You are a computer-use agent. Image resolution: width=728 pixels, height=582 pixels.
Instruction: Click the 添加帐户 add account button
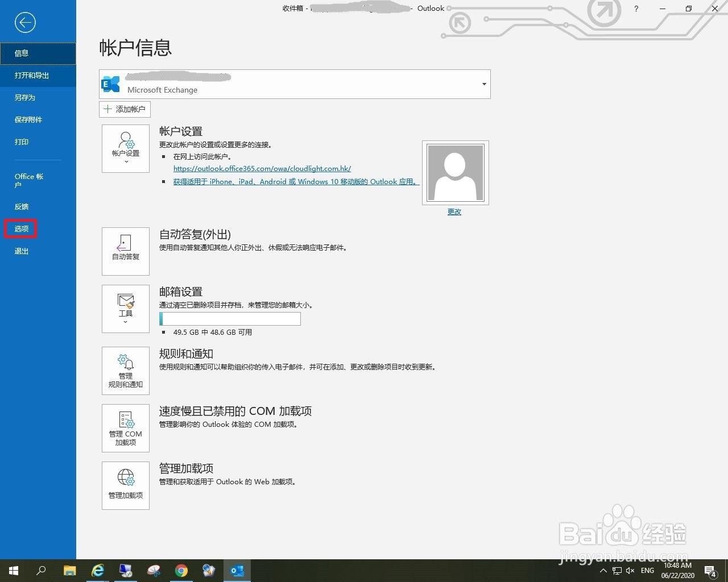(x=125, y=109)
